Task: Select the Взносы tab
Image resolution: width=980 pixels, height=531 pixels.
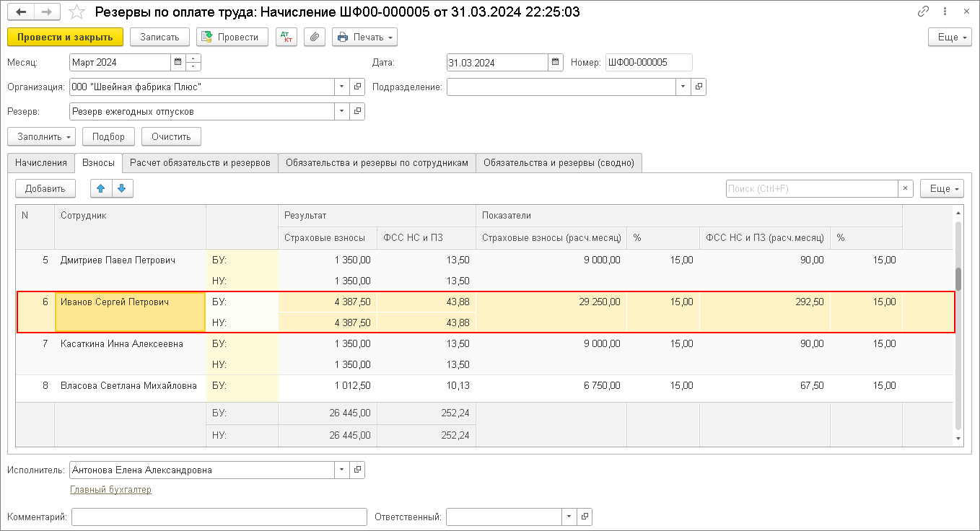Action: coord(99,163)
